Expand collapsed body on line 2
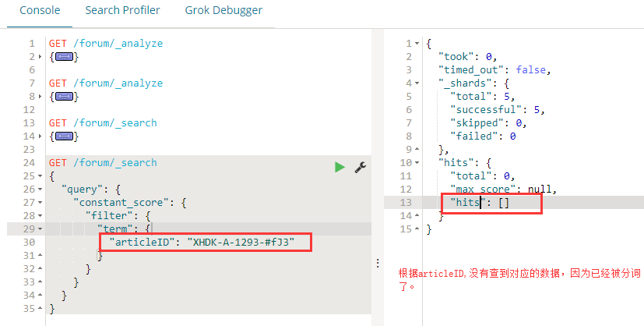 [x=40, y=57]
